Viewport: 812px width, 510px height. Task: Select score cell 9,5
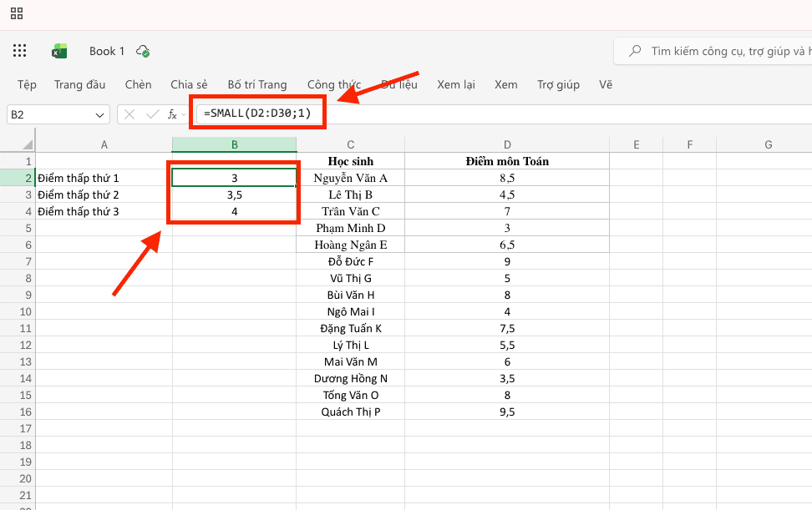coord(507,412)
